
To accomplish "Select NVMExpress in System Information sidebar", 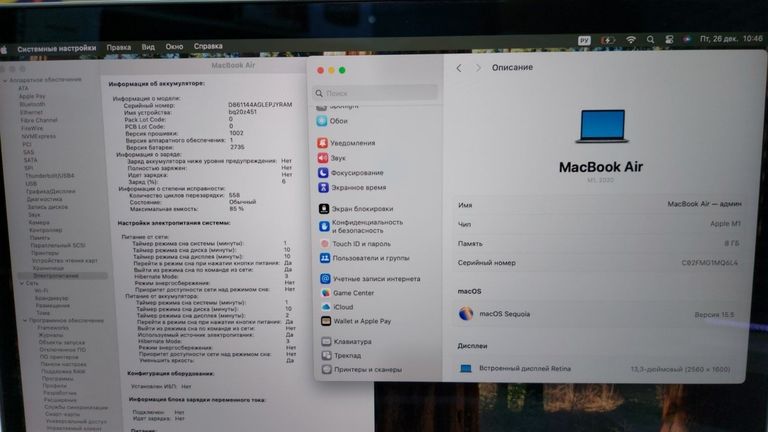I will (x=38, y=136).
